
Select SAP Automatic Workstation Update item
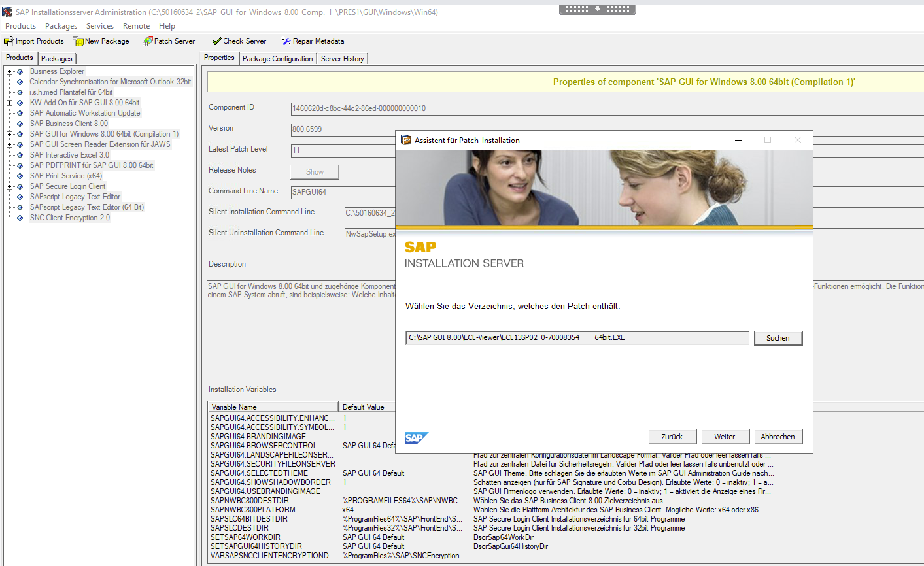tap(85, 113)
